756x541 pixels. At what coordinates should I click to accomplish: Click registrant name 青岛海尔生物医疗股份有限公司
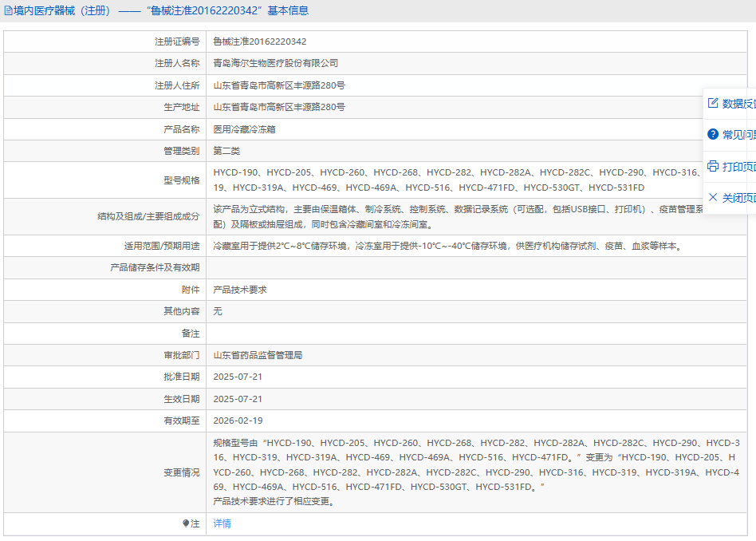coord(275,63)
